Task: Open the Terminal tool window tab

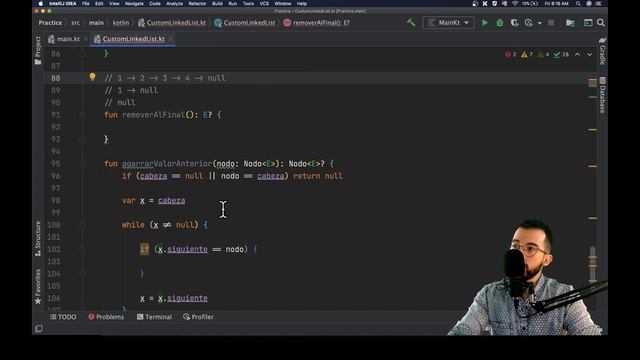Action: coord(154,317)
